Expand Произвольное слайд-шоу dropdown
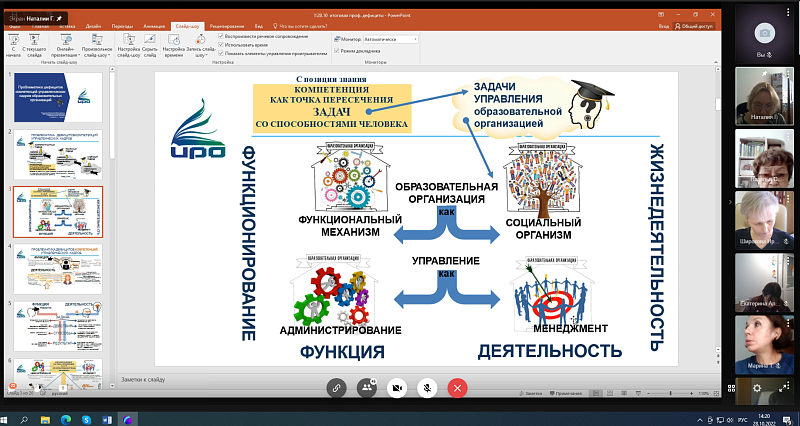The width and height of the screenshot is (800, 426). pos(98,46)
